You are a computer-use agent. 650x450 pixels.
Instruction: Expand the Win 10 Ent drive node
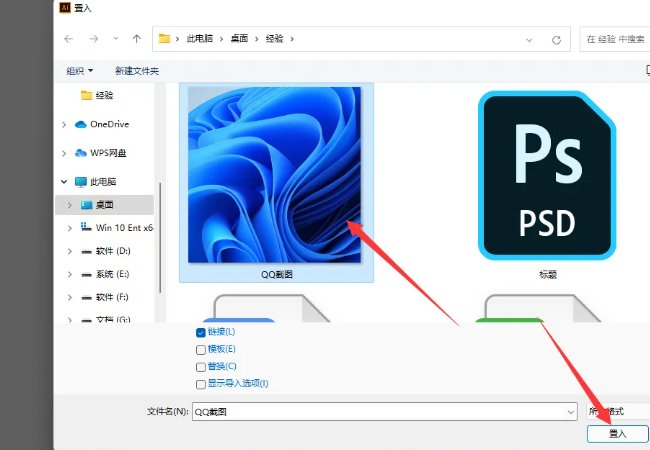(x=69, y=228)
